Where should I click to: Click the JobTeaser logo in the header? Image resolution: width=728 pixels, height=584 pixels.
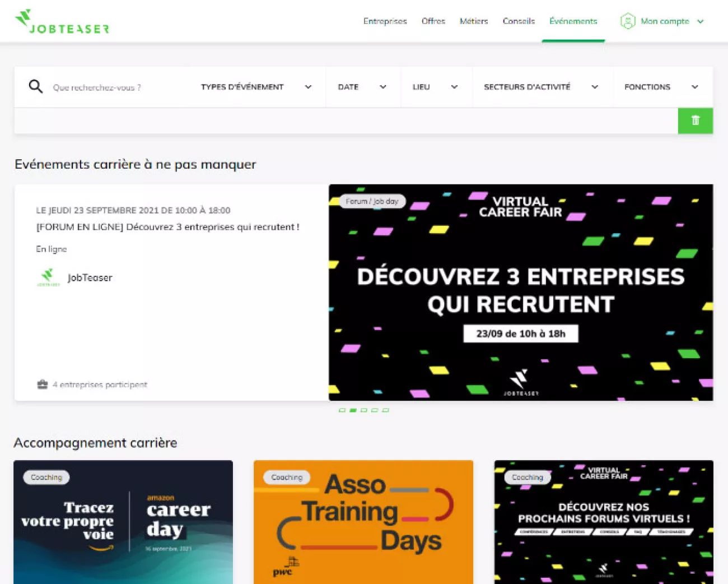62,22
